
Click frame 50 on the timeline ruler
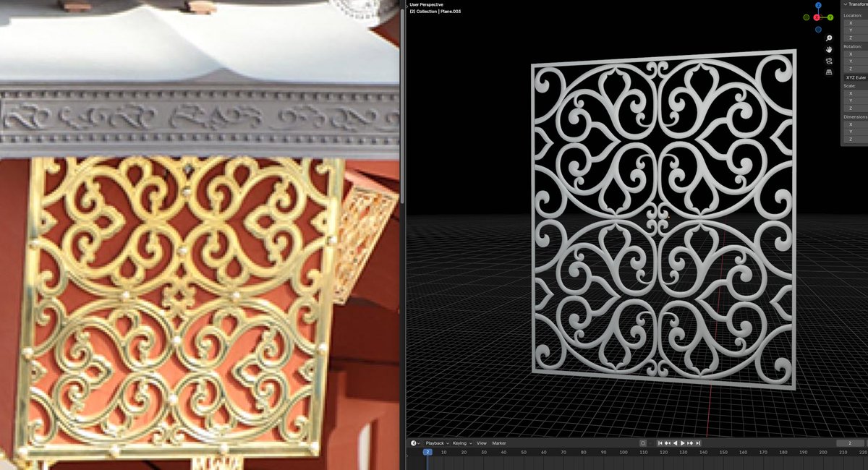524,453
